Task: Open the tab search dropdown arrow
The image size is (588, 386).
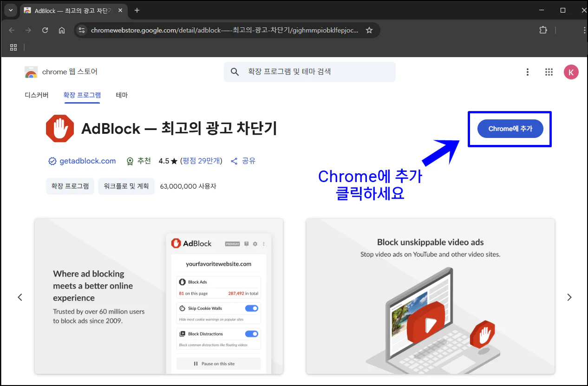Action: [x=10, y=10]
